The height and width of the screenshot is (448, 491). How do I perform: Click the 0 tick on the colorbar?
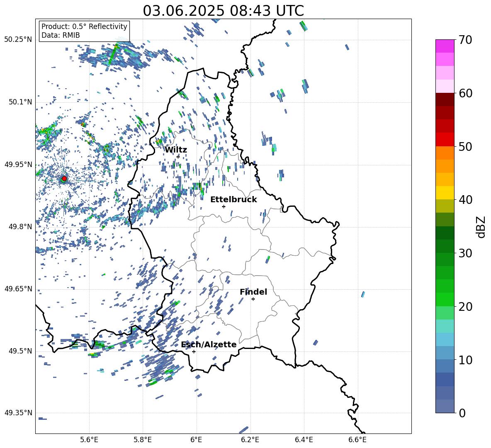click(x=462, y=413)
